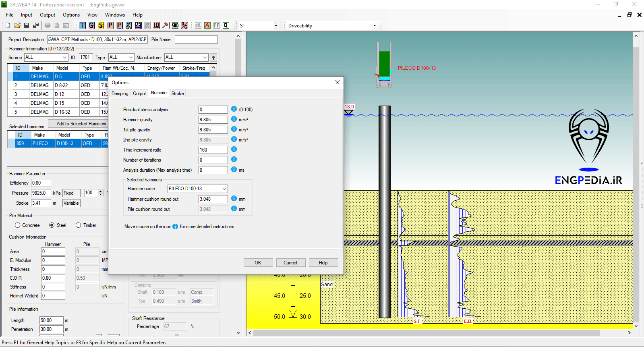Image resolution: width=644 pixels, height=347 pixels.
Task: Click the Open file folder icon
Action: click(17, 25)
